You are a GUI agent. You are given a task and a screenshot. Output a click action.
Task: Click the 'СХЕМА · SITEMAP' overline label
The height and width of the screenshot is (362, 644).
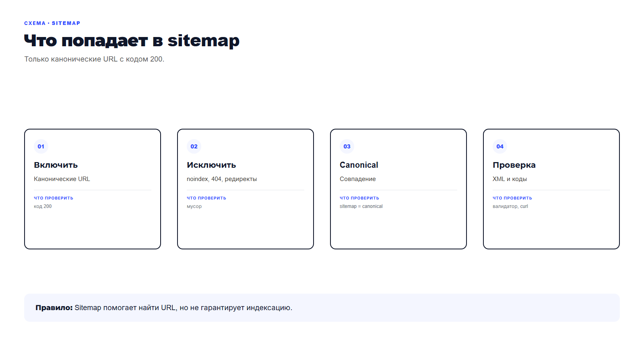click(x=52, y=23)
